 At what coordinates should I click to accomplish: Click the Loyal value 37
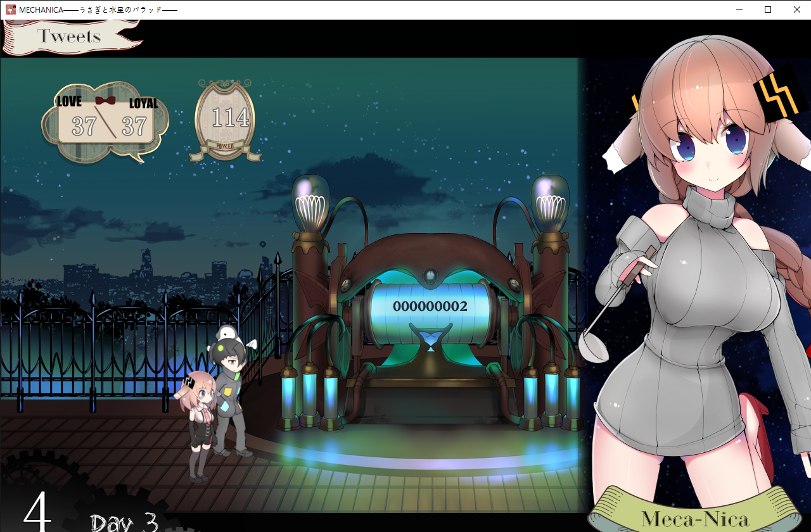click(x=134, y=127)
